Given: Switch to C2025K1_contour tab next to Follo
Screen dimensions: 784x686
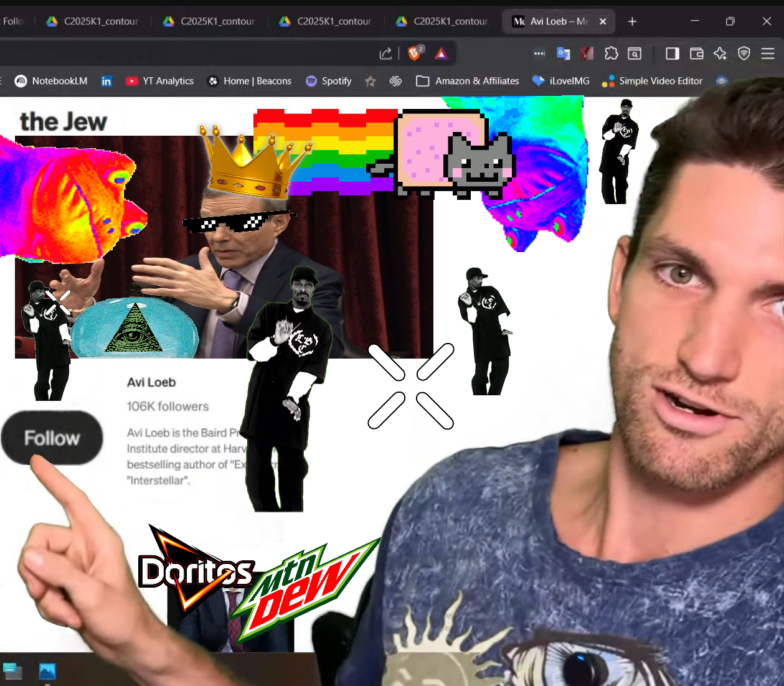Looking at the screenshot, I should (93, 21).
